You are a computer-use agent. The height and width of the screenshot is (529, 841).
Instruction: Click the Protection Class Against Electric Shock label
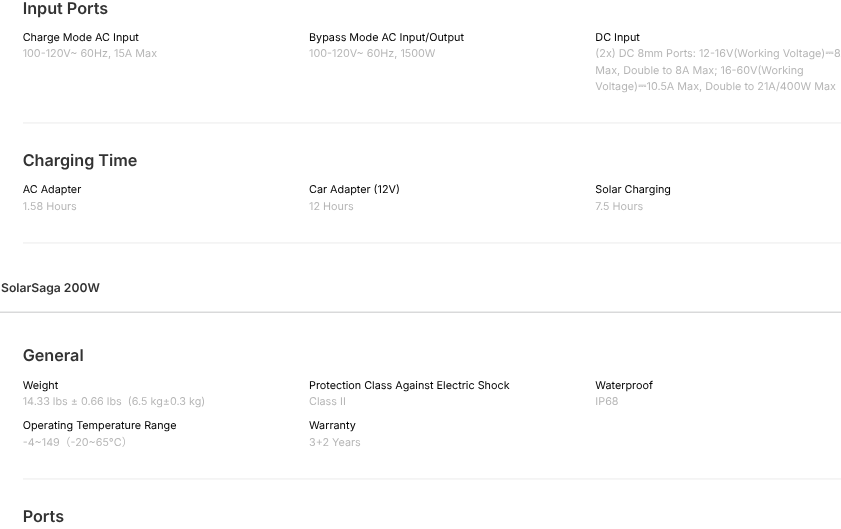click(x=409, y=385)
